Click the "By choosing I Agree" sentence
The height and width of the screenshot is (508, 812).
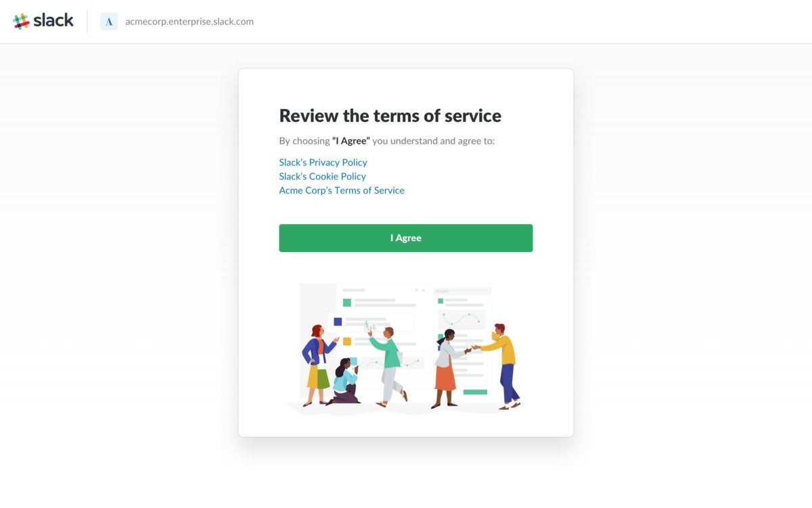click(x=387, y=141)
